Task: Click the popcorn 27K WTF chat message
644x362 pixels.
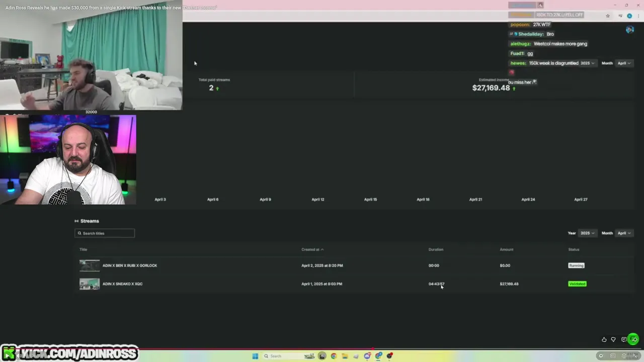Action: (530, 25)
